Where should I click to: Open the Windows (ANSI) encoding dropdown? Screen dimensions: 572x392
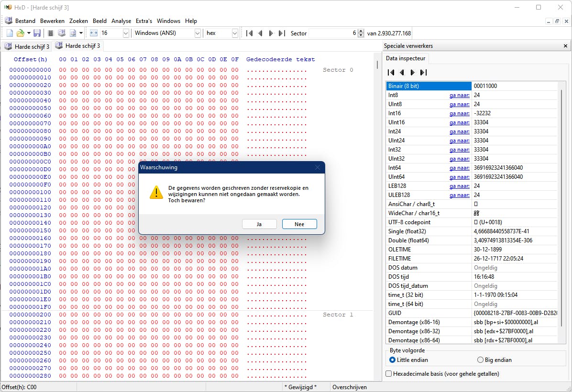(x=198, y=33)
